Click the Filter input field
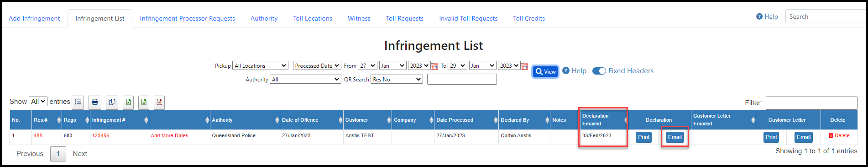The image size is (868, 167). pyautogui.click(x=811, y=103)
